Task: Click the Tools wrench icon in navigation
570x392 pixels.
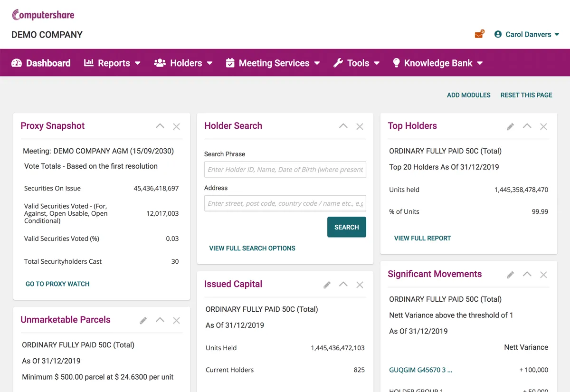Action: (338, 62)
